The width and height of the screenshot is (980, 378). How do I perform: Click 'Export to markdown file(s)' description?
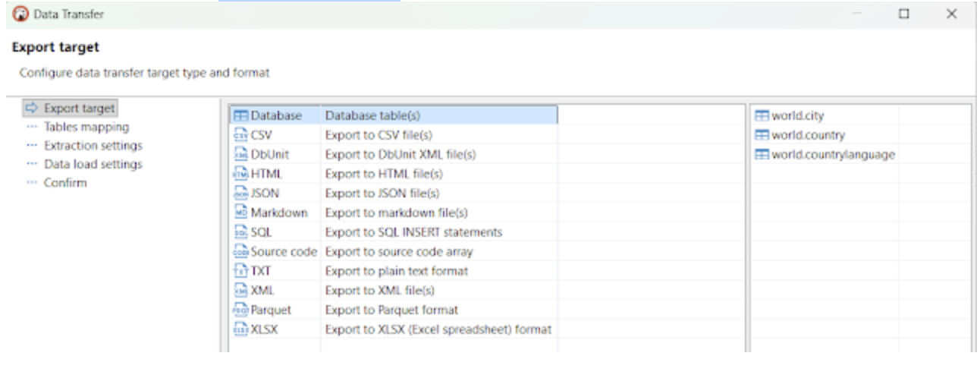[x=397, y=213]
